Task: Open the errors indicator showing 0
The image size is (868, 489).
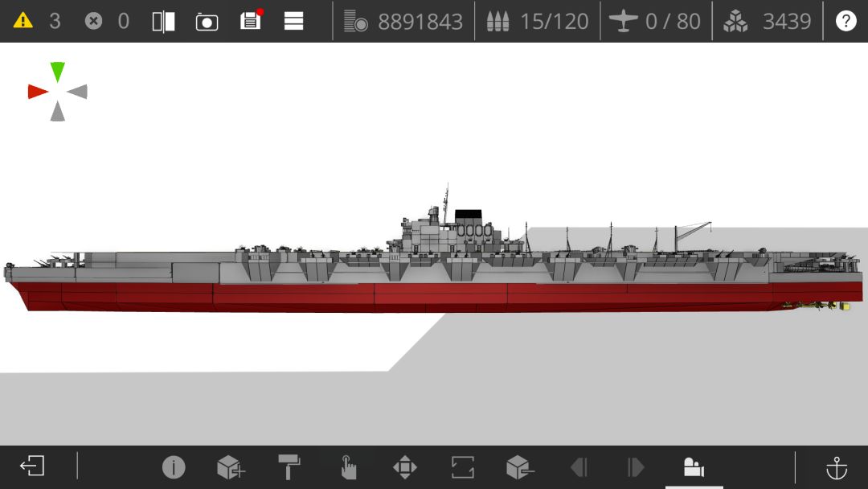Action: (107, 21)
